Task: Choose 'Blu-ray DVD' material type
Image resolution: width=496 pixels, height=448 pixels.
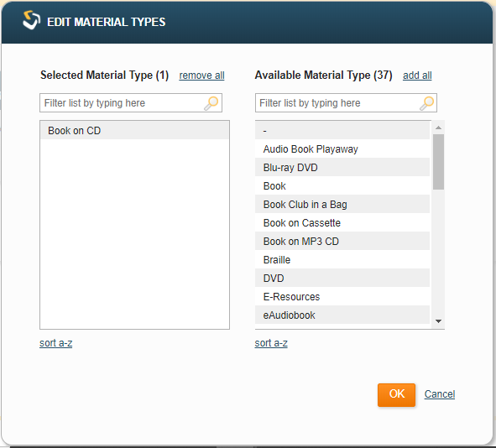Action: tap(342, 167)
